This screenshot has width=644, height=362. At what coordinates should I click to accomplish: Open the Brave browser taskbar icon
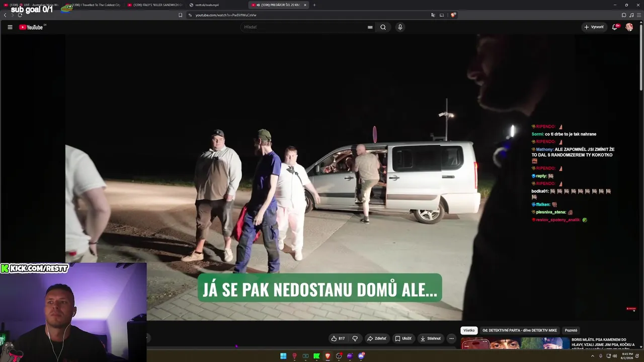(x=328, y=356)
